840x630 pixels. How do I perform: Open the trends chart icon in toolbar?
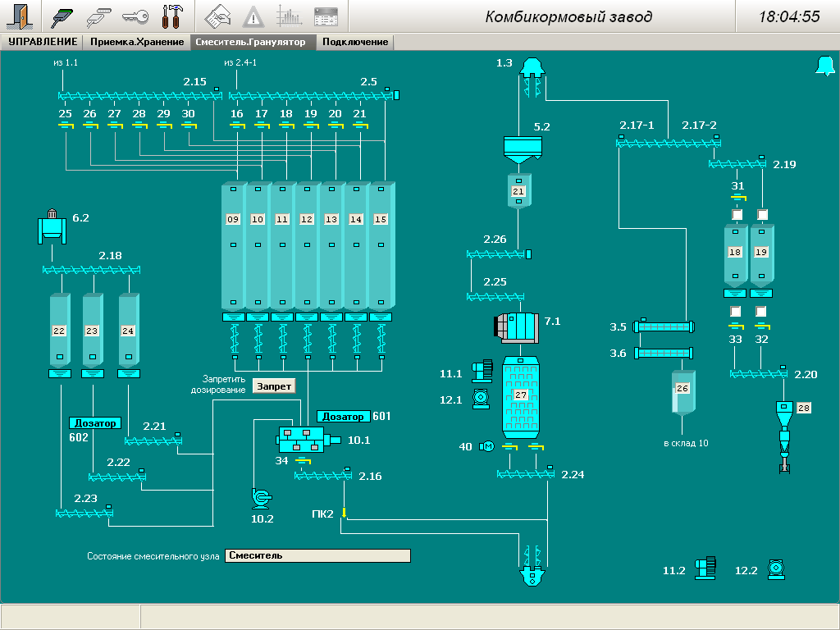tap(289, 16)
